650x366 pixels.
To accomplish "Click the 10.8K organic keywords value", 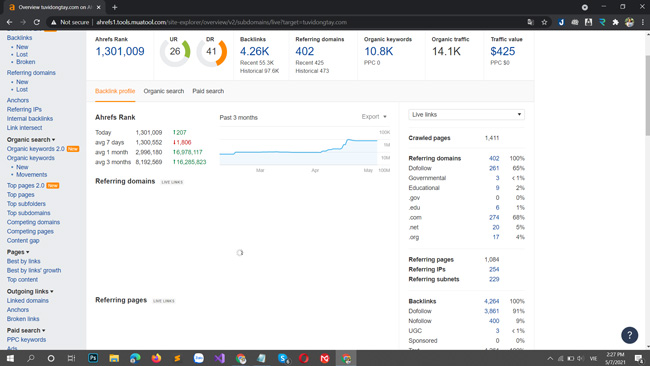I will (378, 51).
